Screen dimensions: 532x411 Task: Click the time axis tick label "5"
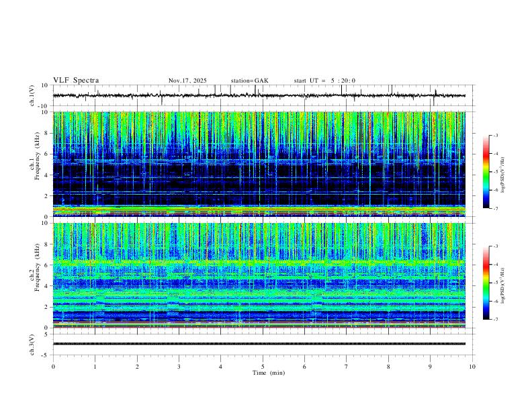(x=263, y=367)
